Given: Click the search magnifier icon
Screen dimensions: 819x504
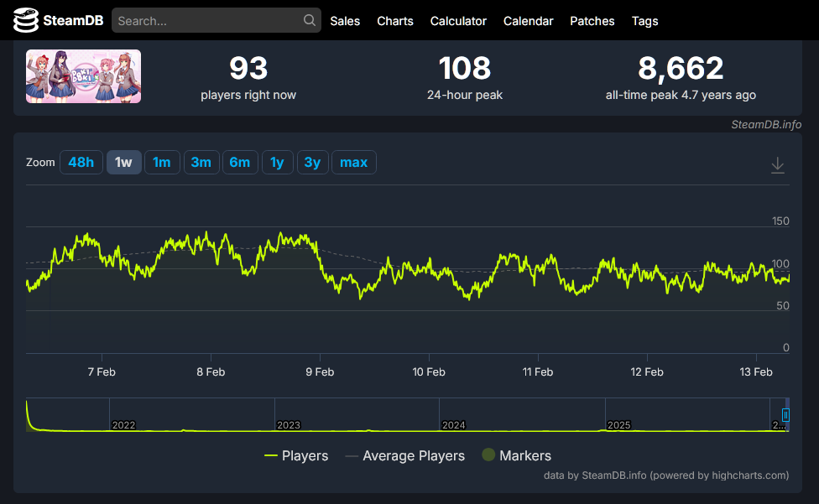Looking at the screenshot, I should [x=309, y=20].
